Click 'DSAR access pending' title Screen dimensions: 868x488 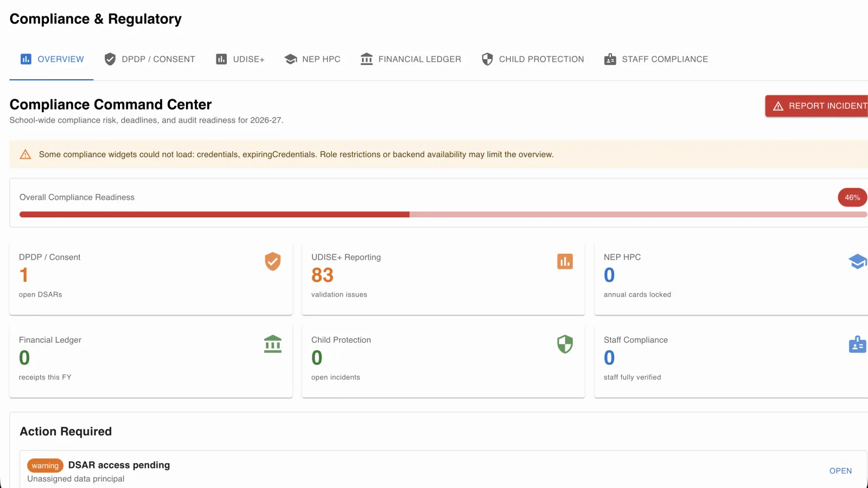119,465
